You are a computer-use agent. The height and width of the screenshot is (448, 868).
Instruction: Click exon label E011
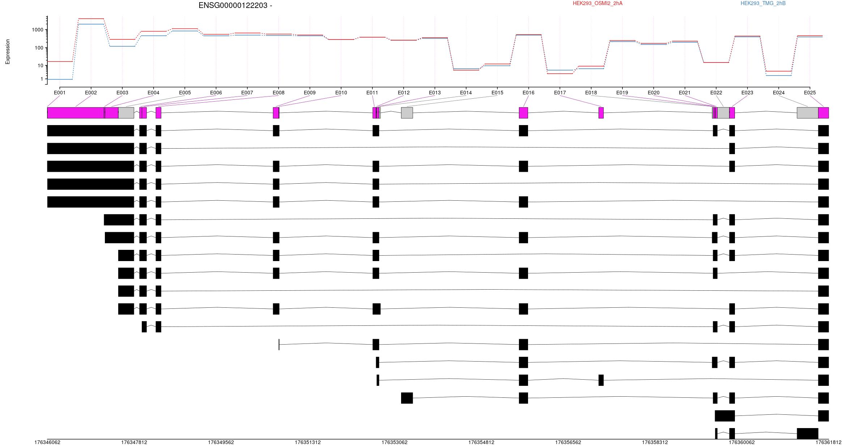tap(372, 93)
